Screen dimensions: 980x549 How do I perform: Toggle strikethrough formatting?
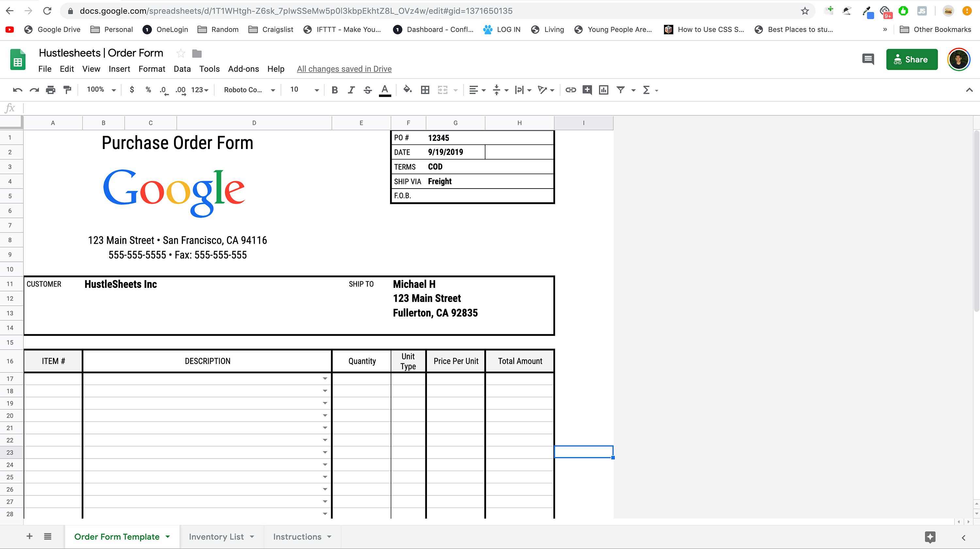click(367, 90)
